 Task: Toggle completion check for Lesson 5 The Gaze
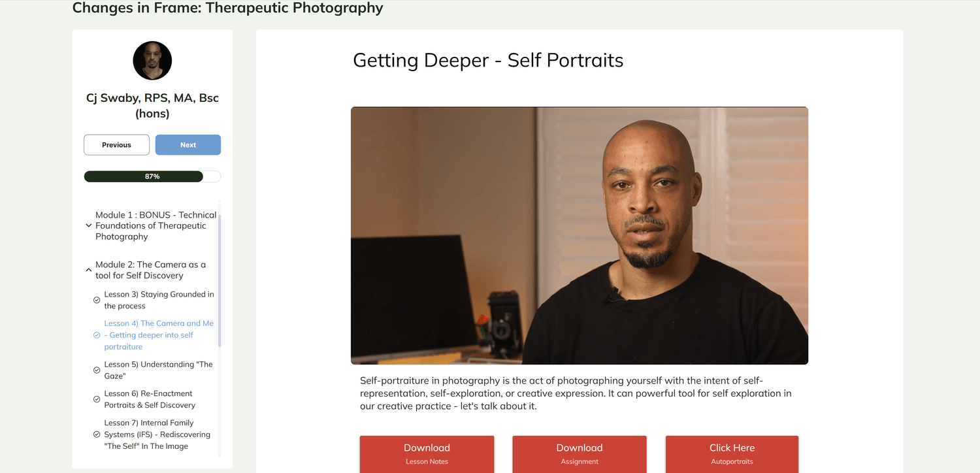[97, 370]
